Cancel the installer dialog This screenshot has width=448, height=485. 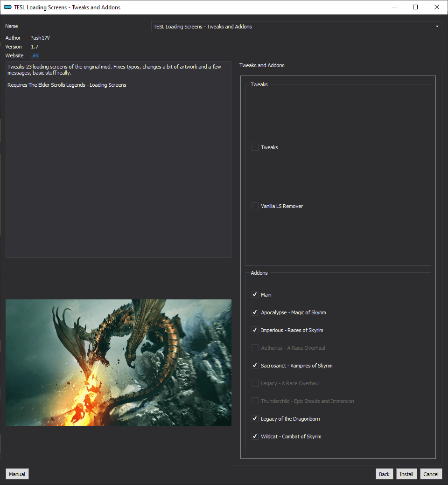(x=431, y=474)
